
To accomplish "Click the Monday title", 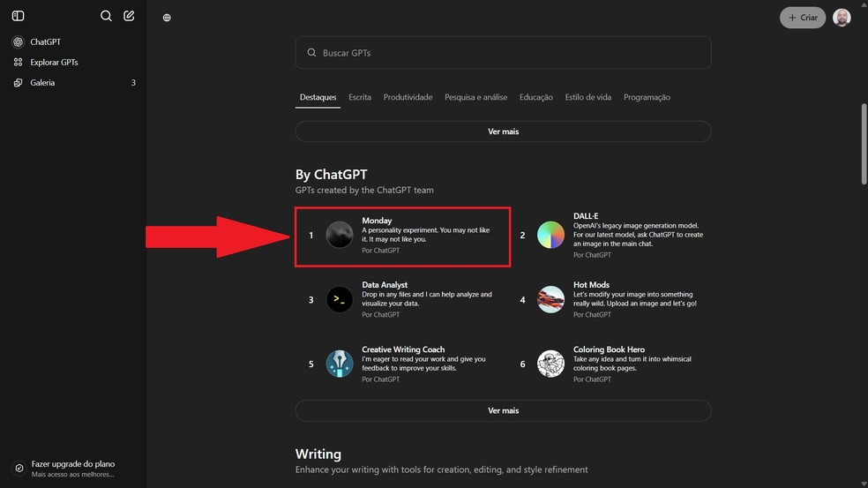I will click(377, 221).
